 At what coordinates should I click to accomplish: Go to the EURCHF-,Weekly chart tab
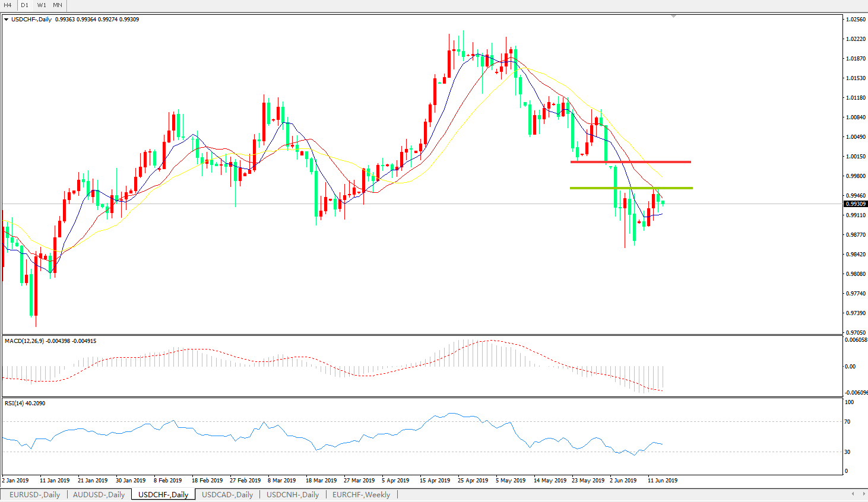361,494
